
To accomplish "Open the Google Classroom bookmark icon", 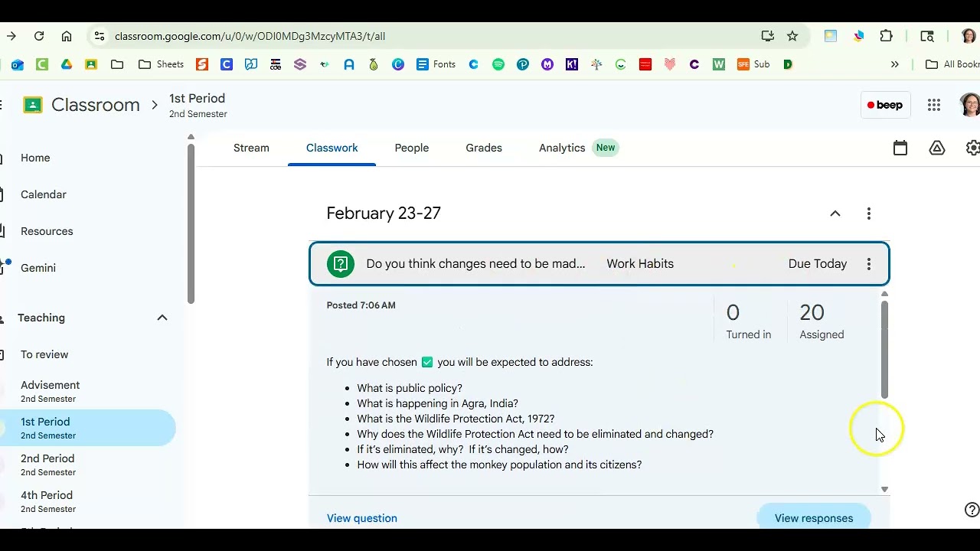I will pyautogui.click(x=91, y=64).
